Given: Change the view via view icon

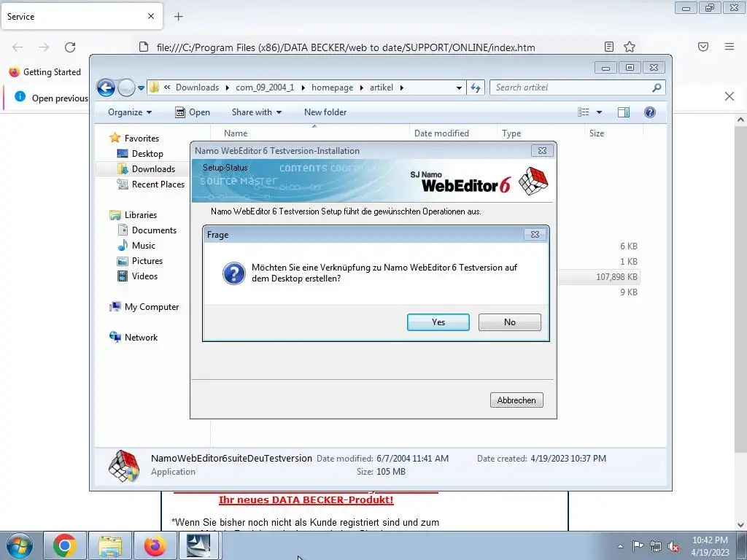Looking at the screenshot, I should pyautogui.click(x=584, y=112).
